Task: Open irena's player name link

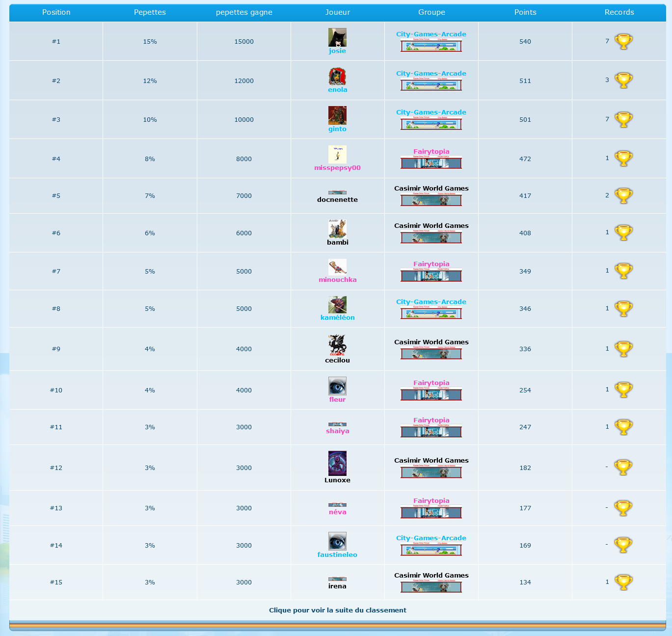Action: coord(337,586)
